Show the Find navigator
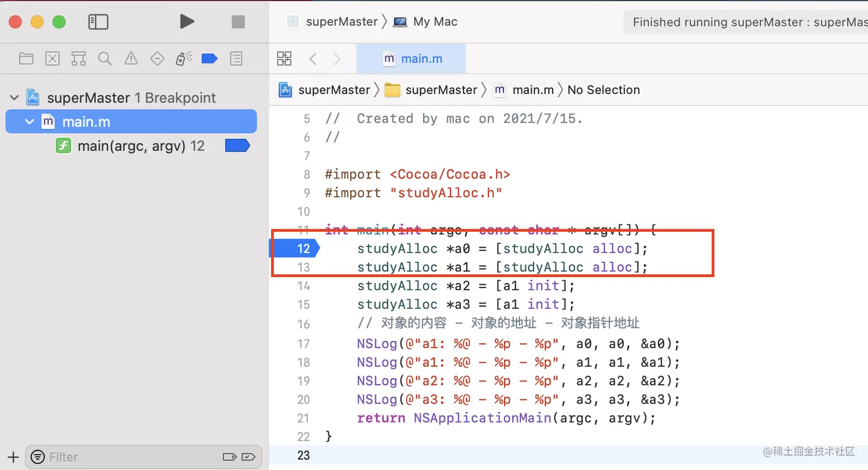The image size is (868, 470). click(104, 59)
